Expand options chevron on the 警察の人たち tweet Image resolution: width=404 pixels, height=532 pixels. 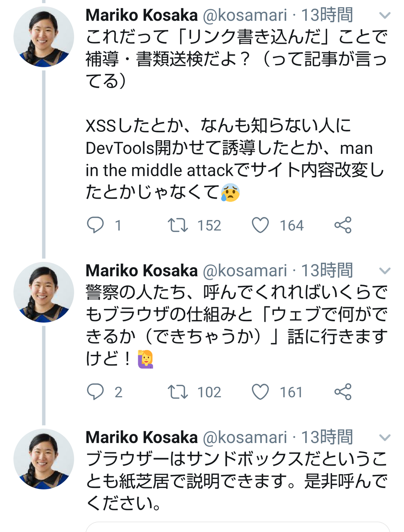385,271
